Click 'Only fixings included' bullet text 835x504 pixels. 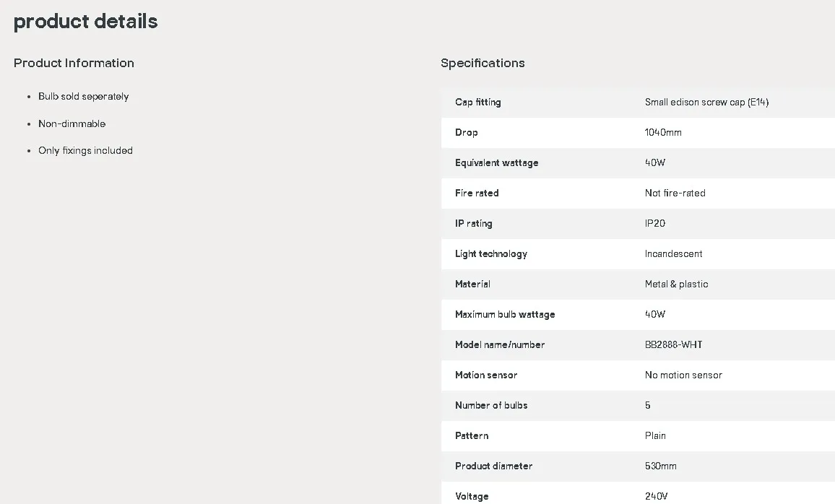tap(85, 151)
